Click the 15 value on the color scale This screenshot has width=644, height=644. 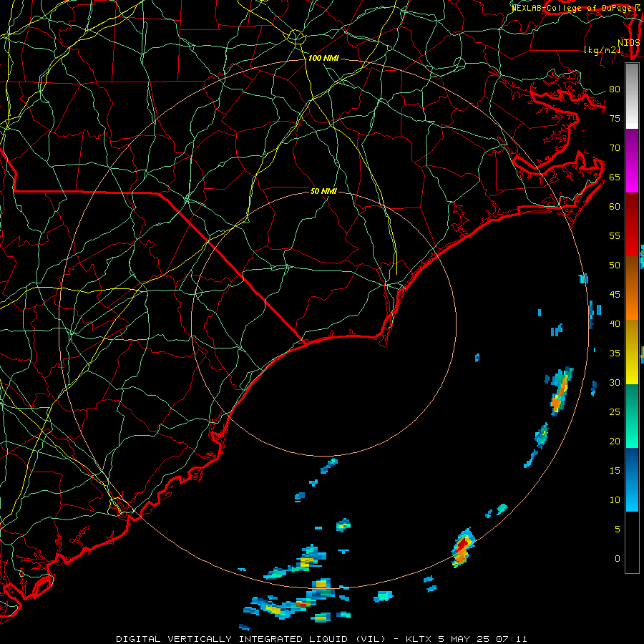click(x=615, y=471)
